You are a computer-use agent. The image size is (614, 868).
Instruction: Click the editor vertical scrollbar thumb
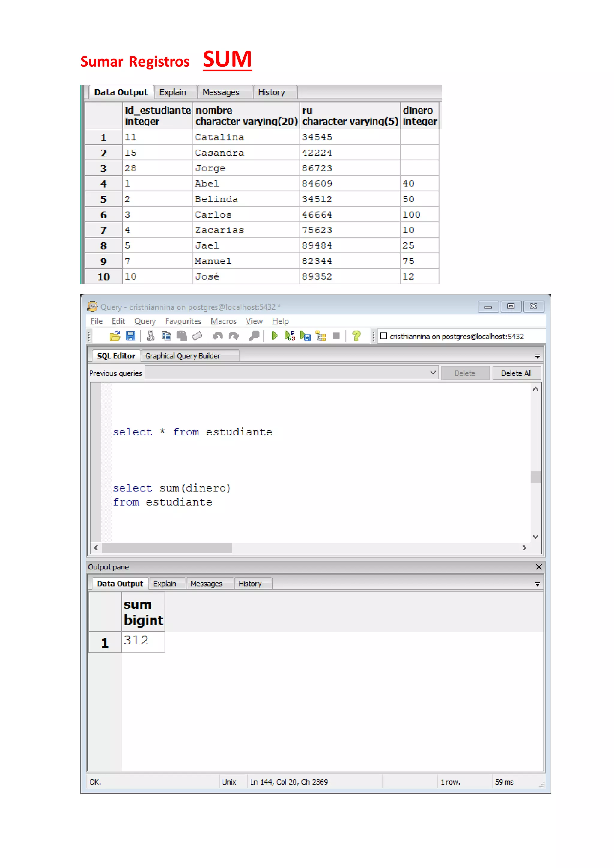(535, 477)
